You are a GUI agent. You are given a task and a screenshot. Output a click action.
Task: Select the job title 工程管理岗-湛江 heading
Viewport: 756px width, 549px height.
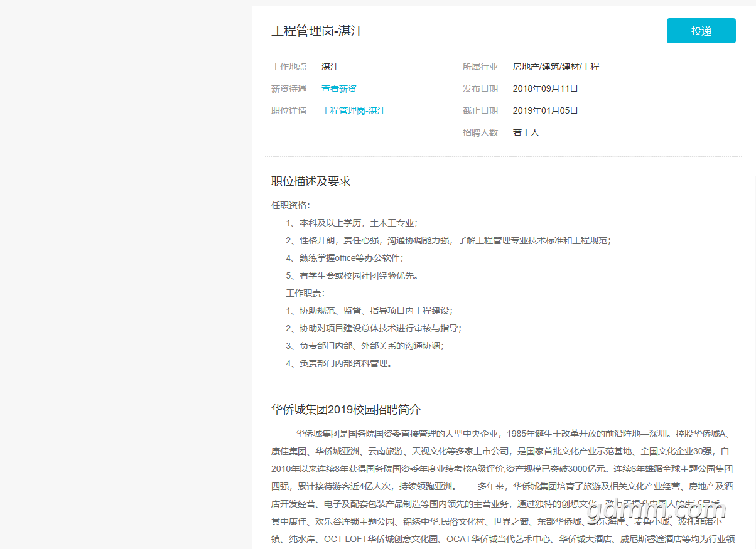coord(317,31)
